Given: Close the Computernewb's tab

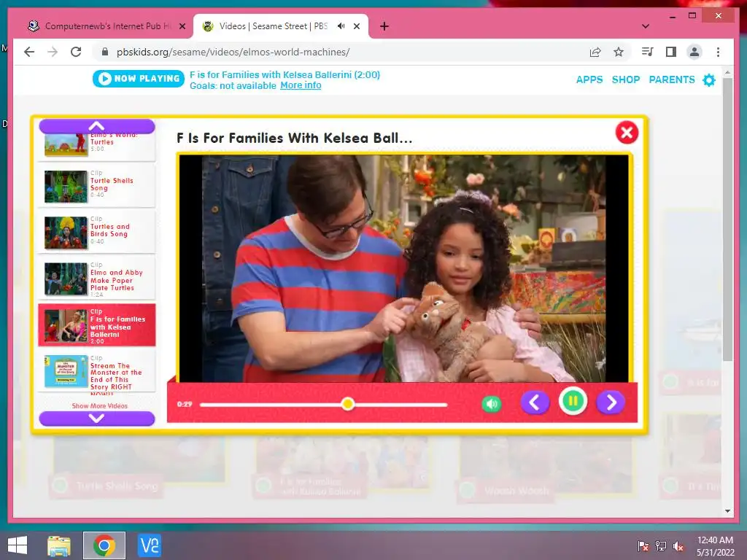Looking at the screenshot, I should click(x=182, y=26).
